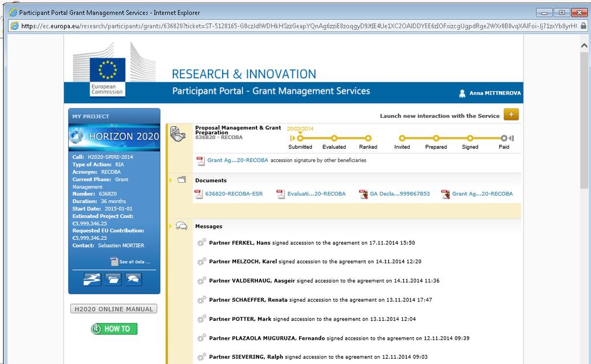The height and width of the screenshot is (364, 591).
Task: Click the folder icon next to Documents heading
Action: click(182, 180)
